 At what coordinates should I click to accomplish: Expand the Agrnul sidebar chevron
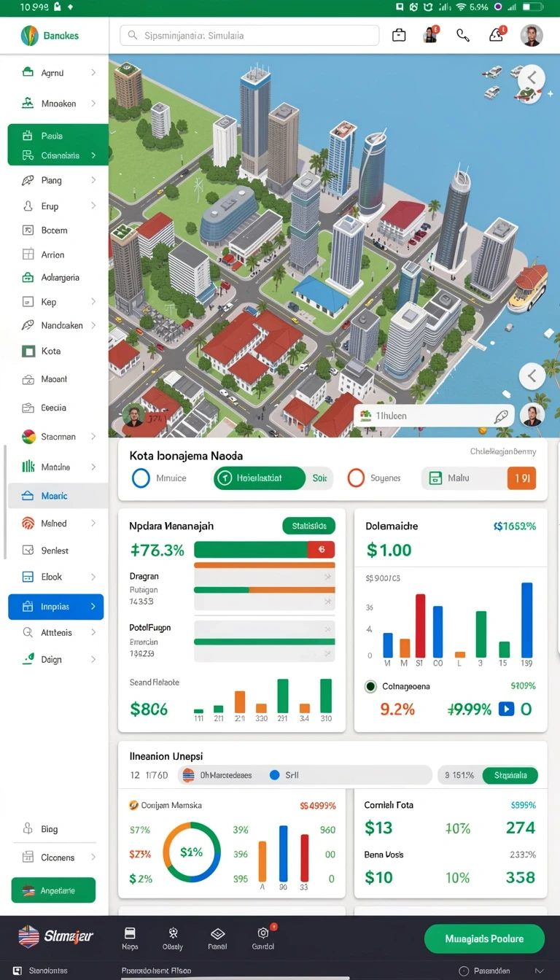point(93,73)
